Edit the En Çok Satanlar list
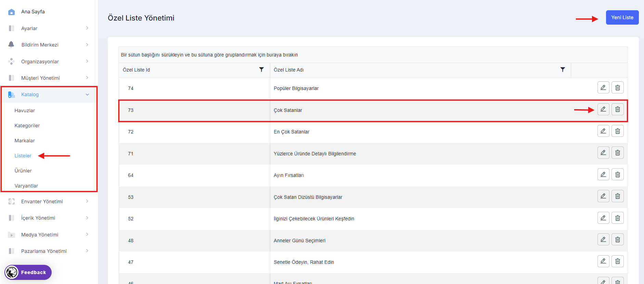The height and width of the screenshot is (284, 644). point(603,131)
